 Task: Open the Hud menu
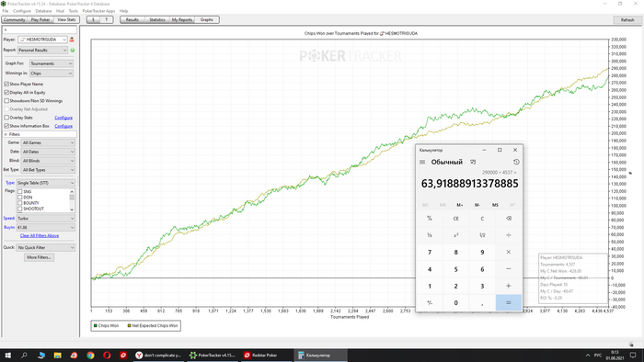[60, 11]
